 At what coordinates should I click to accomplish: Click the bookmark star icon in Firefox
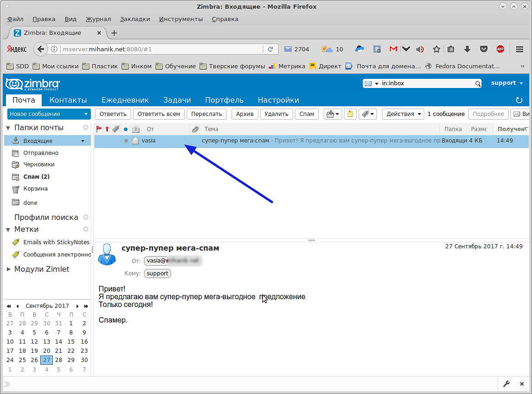point(436,49)
